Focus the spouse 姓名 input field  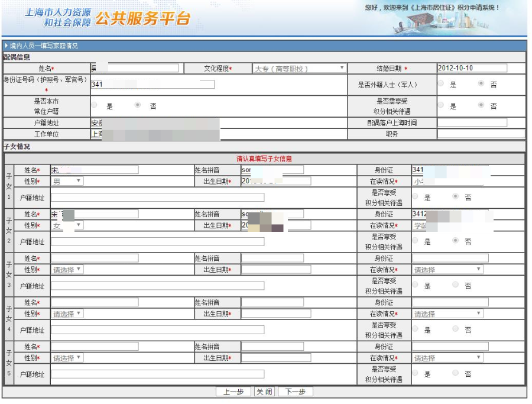[135, 68]
